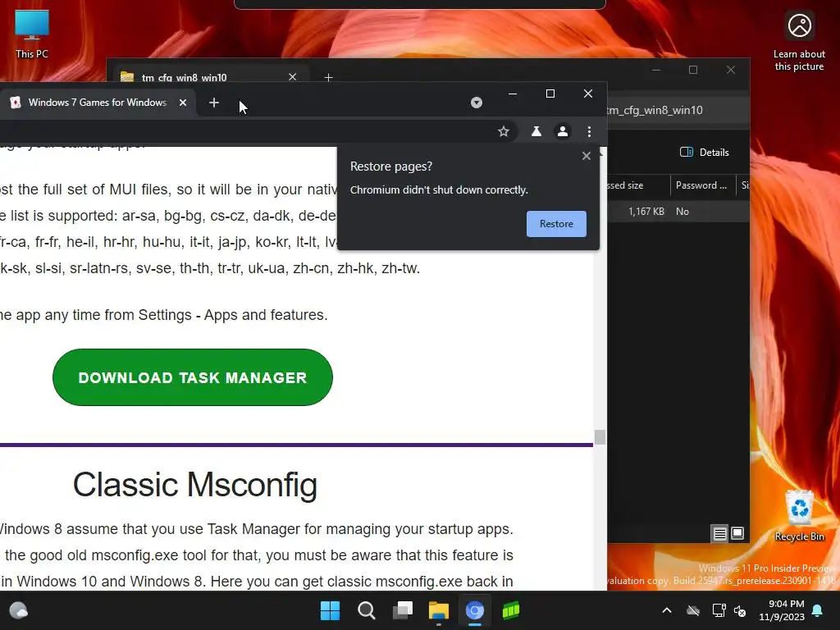Select the Windows 7 Games for Windows tab
This screenshot has height=630, width=840.
click(97, 103)
